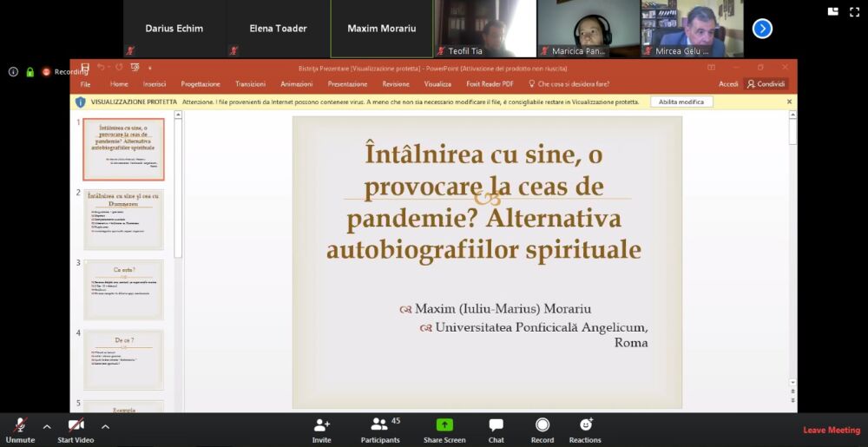
Task: Open video options caret beside Start Video
Action: tap(105, 426)
